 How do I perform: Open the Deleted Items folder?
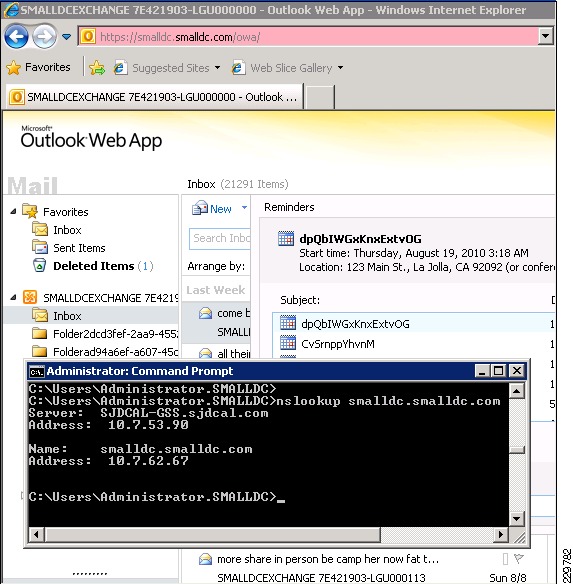click(x=93, y=266)
